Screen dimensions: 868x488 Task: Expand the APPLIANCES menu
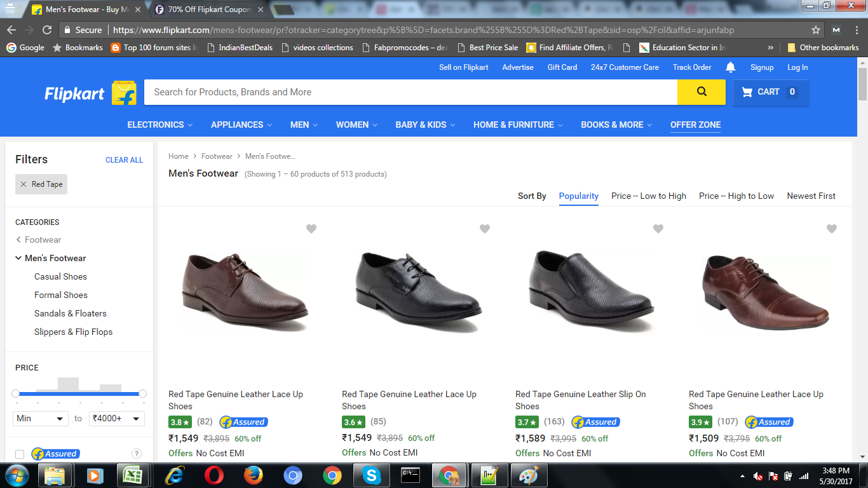tap(241, 125)
